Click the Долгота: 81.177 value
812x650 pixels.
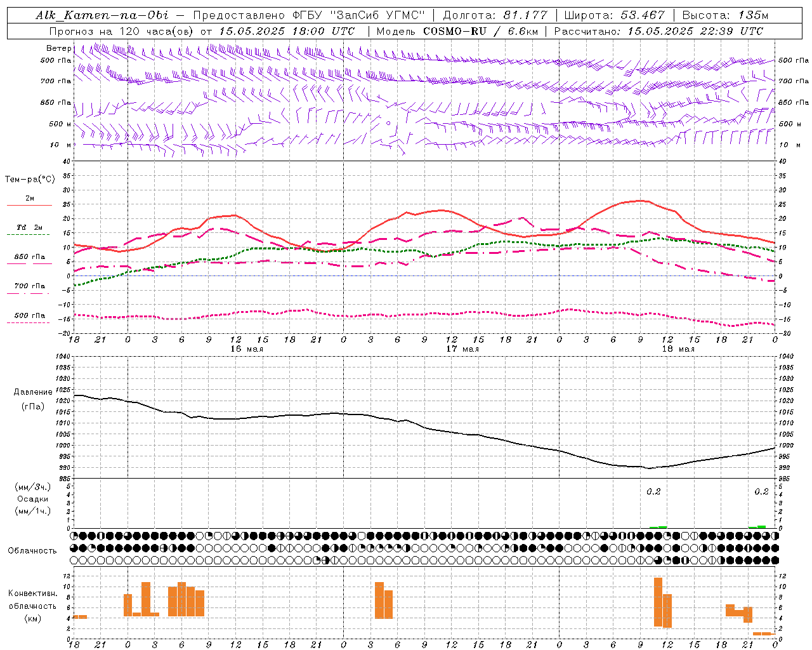[495, 15]
